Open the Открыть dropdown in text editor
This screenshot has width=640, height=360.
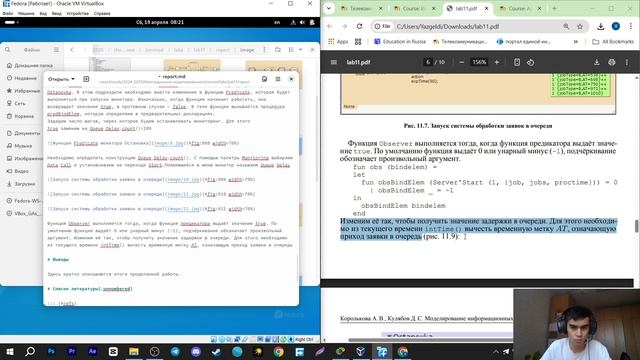62,79
